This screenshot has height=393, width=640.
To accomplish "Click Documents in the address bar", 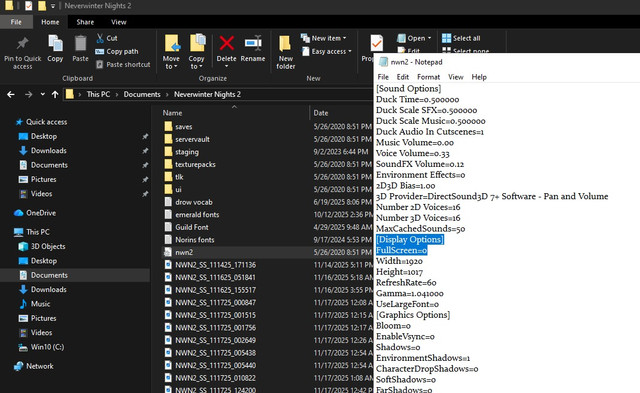I will (142, 94).
